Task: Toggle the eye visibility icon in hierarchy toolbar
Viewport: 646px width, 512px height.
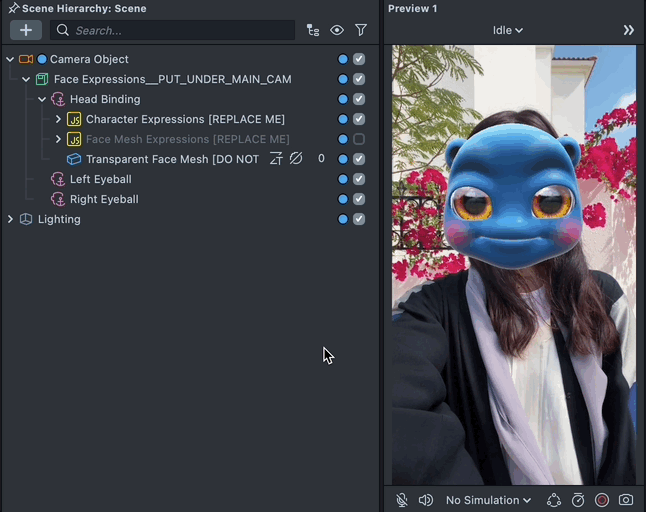Action: [337, 30]
